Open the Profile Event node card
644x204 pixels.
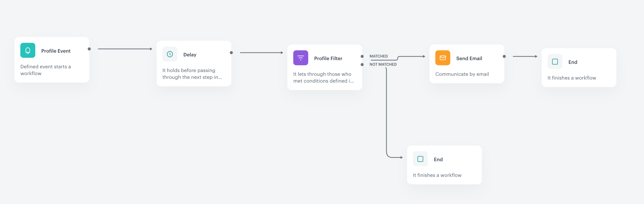point(52,60)
